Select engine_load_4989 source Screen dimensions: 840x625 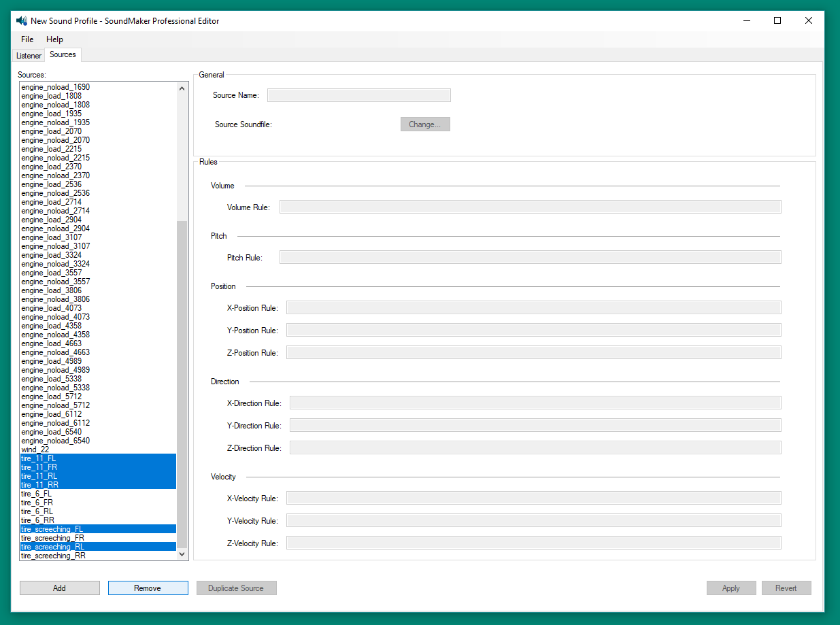(x=98, y=361)
